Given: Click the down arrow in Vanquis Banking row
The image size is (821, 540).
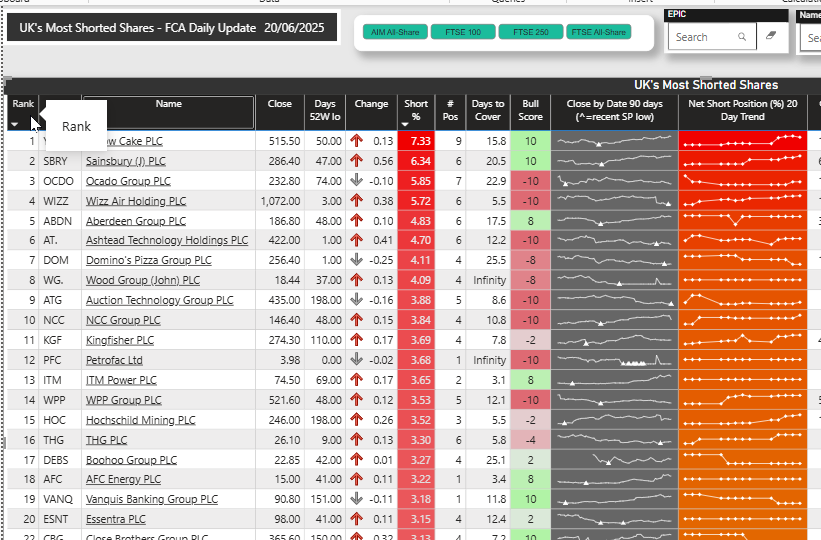Looking at the screenshot, I should point(357,499).
